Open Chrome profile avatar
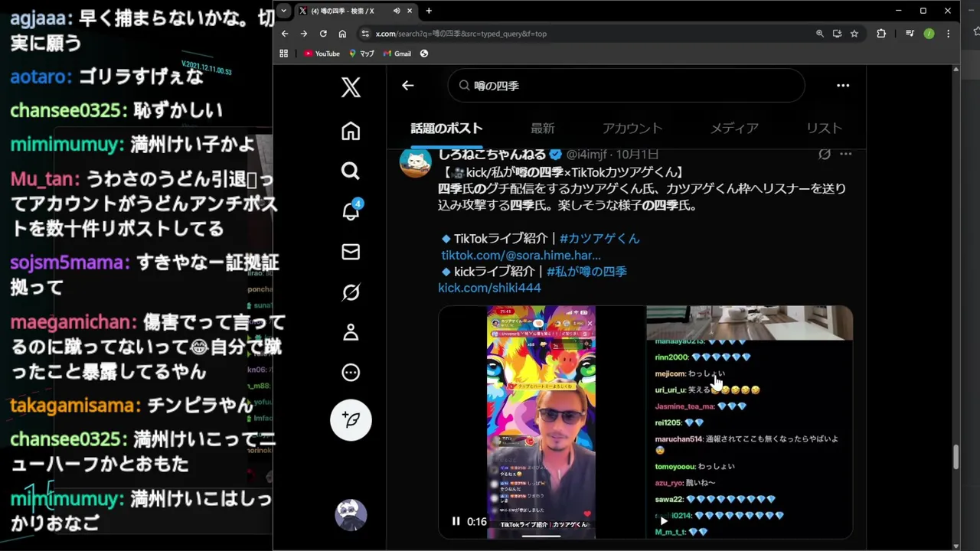This screenshot has height=551, width=980. point(929,34)
